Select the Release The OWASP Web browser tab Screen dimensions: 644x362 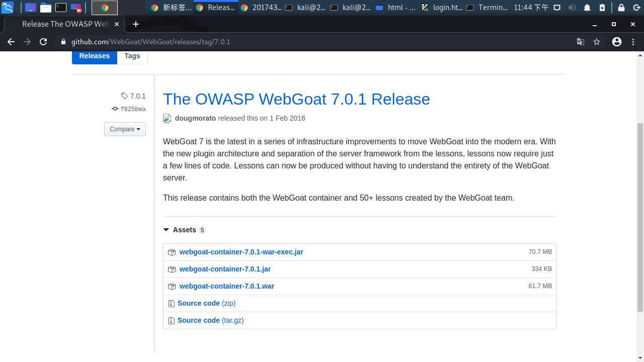point(64,24)
